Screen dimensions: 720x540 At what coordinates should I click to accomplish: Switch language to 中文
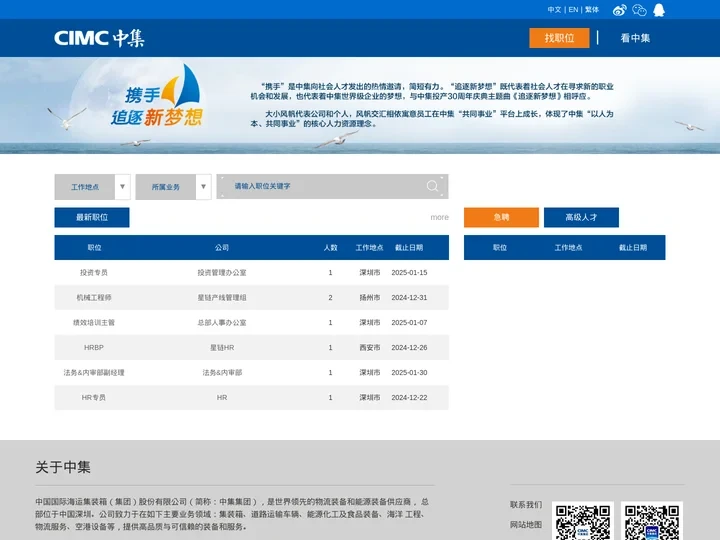554,10
